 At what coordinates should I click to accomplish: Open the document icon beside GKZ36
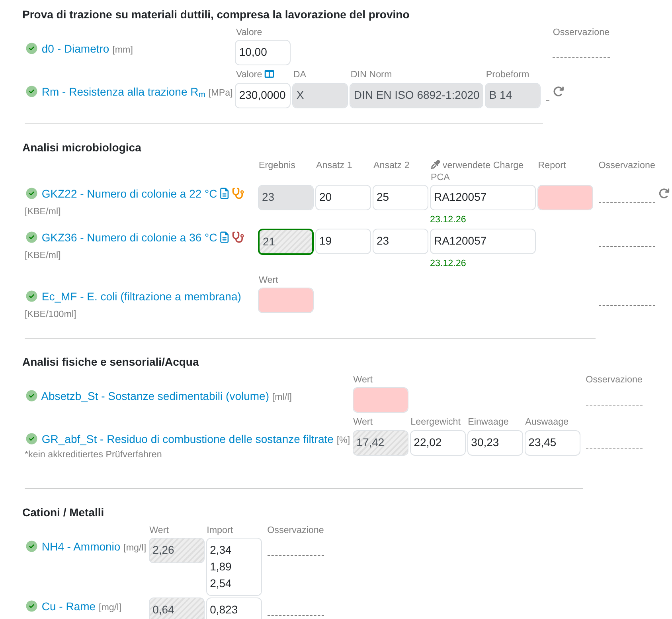pyautogui.click(x=225, y=237)
